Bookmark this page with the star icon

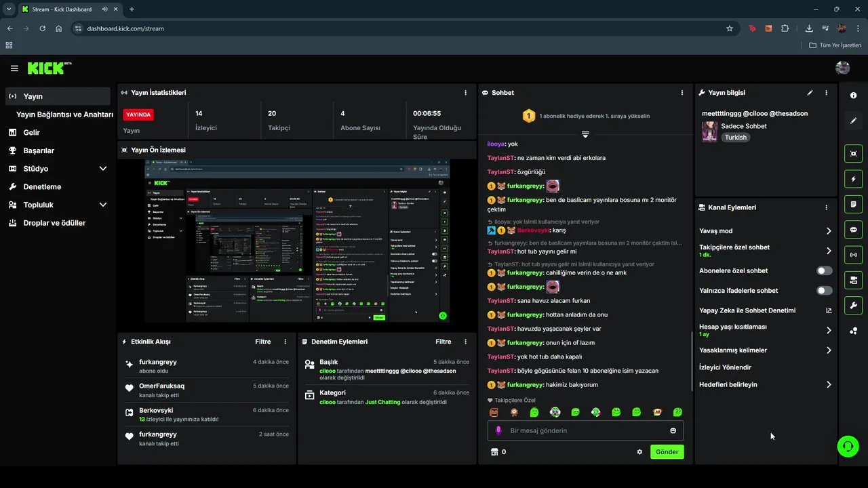(730, 28)
